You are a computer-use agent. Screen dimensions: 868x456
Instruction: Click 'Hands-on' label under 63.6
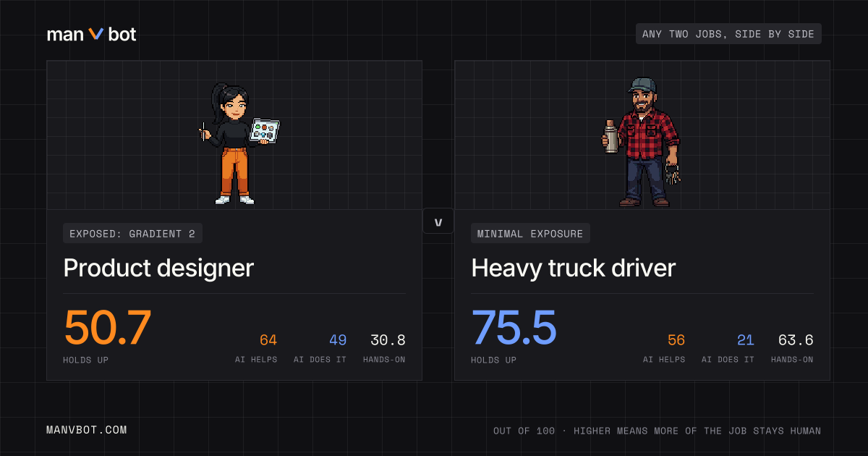[x=792, y=360]
